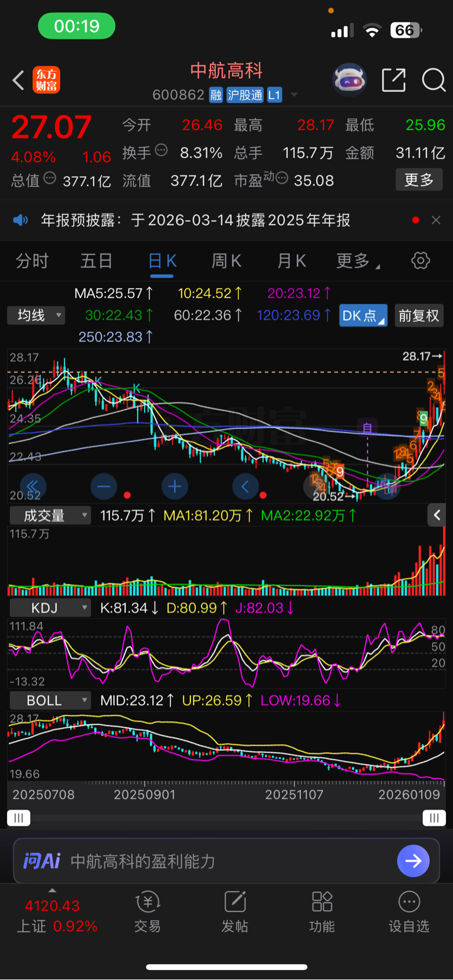The width and height of the screenshot is (453, 980).
Task: Tap the 自 marker on the chart
Action: (367, 427)
